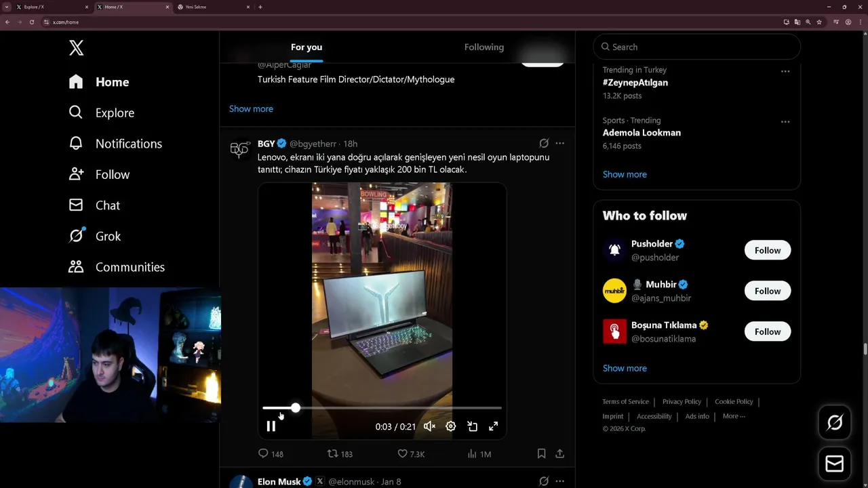The image size is (868, 488).
Task: Click Show more under Turkish Feature Film Director
Action: point(251,108)
